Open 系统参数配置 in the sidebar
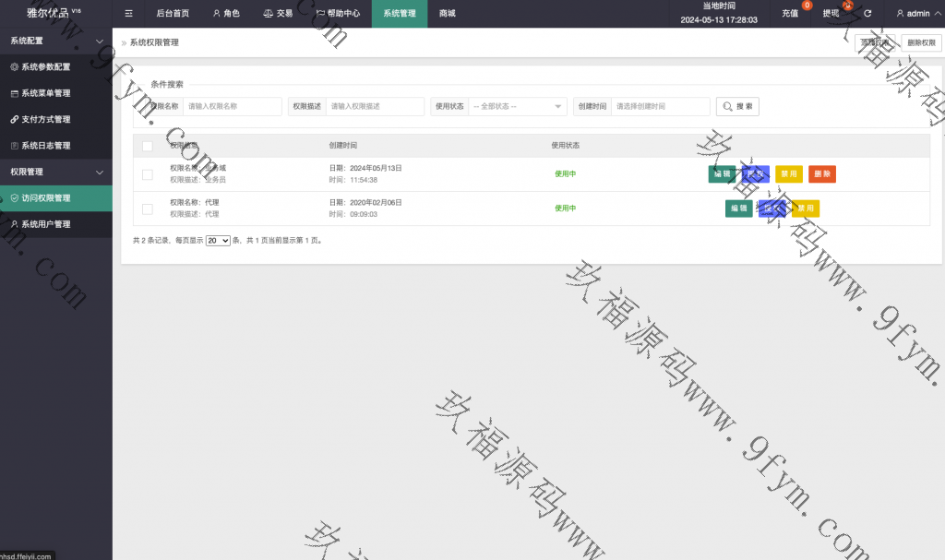Viewport: 945px width, 560px height. coord(46,67)
